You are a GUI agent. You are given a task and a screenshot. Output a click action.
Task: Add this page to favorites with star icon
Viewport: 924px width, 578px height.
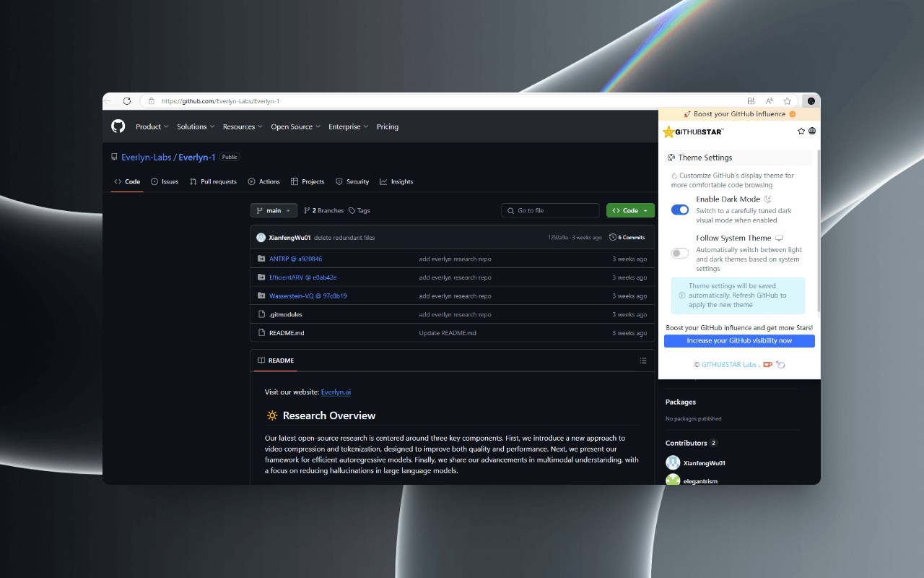(x=788, y=101)
